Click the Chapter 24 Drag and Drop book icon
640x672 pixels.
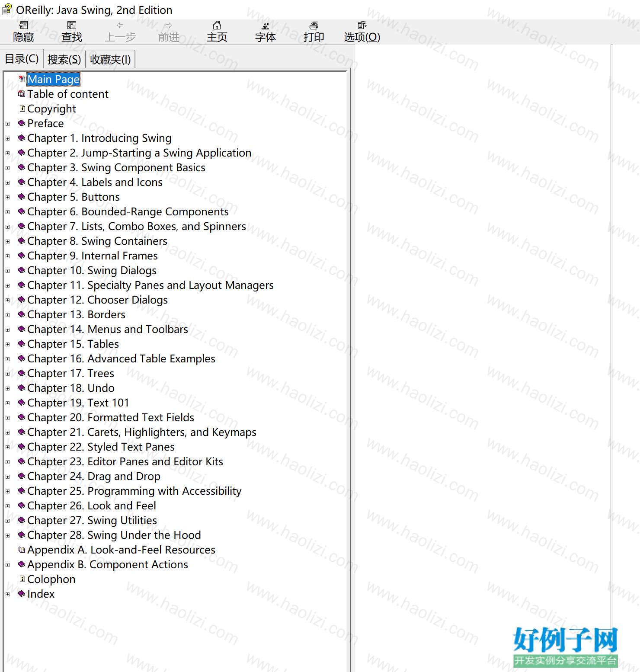pos(22,476)
